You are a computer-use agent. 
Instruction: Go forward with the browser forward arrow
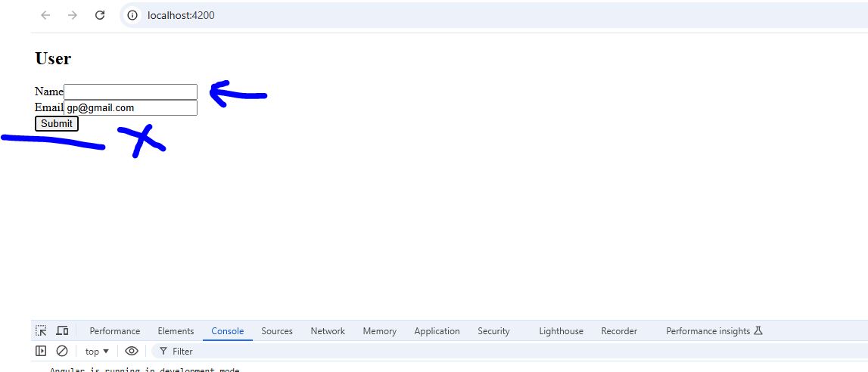[x=73, y=15]
